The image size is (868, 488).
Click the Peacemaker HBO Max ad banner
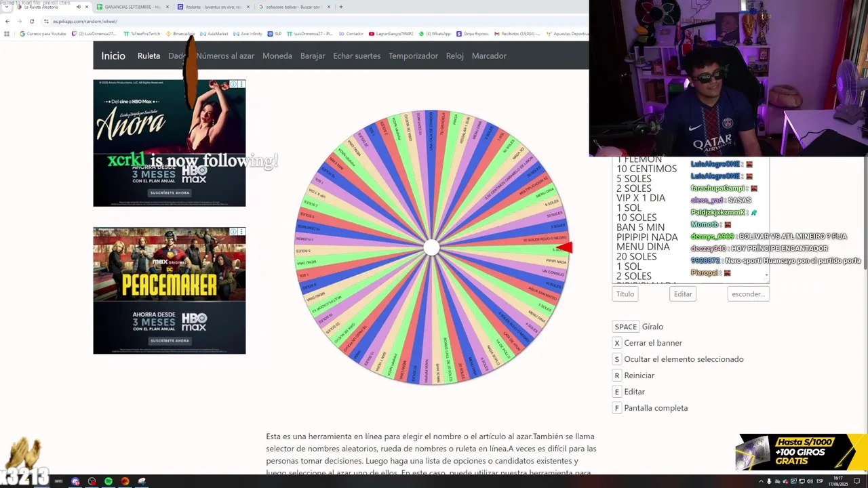tap(170, 291)
